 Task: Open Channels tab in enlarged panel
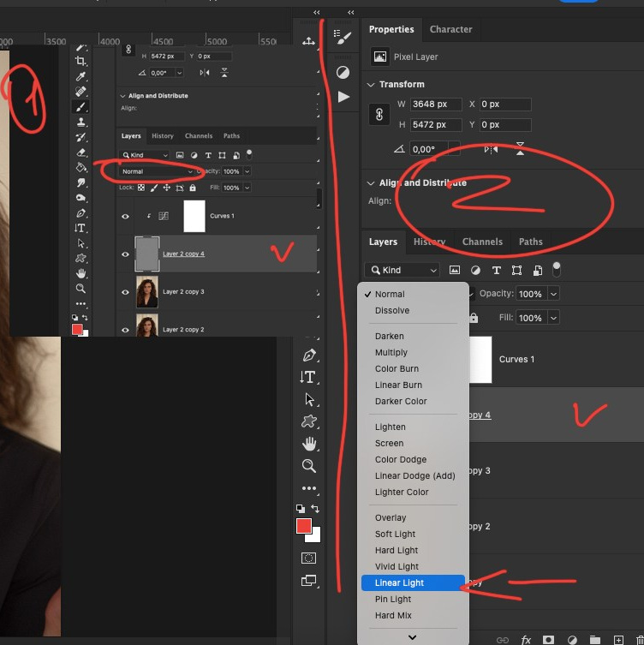482,242
